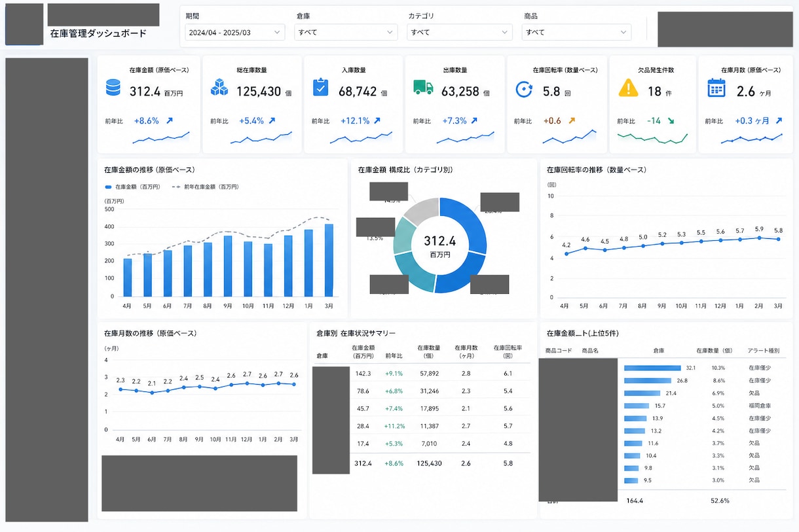The image size is (799, 532).
Task: Open the 商品 filter dropdown
Action: tap(576, 32)
